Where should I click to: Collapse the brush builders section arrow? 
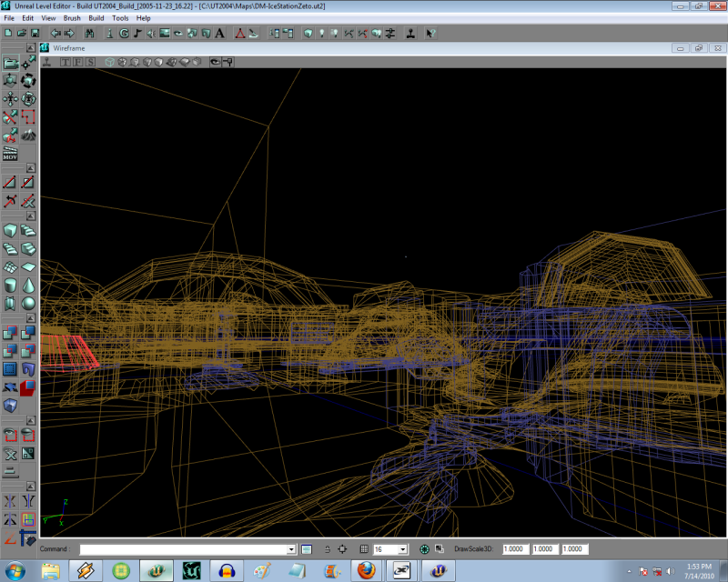pos(31,216)
